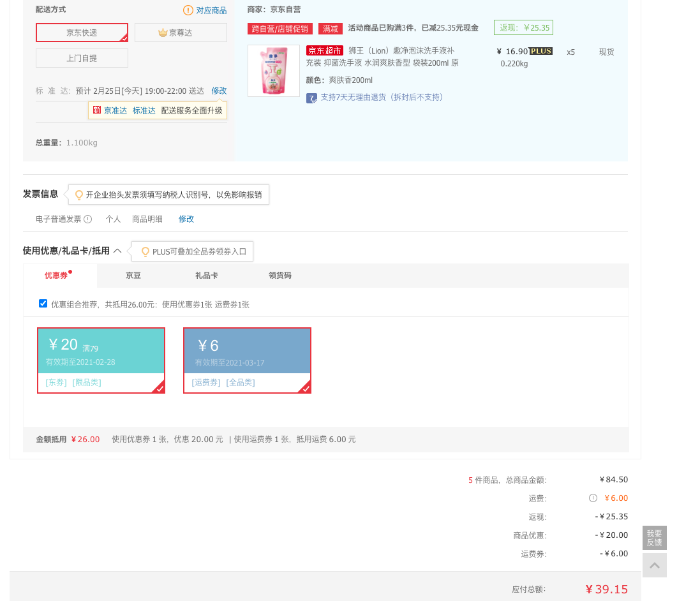Click the 7-day return shield icon
The image size is (700, 601).
tap(311, 98)
